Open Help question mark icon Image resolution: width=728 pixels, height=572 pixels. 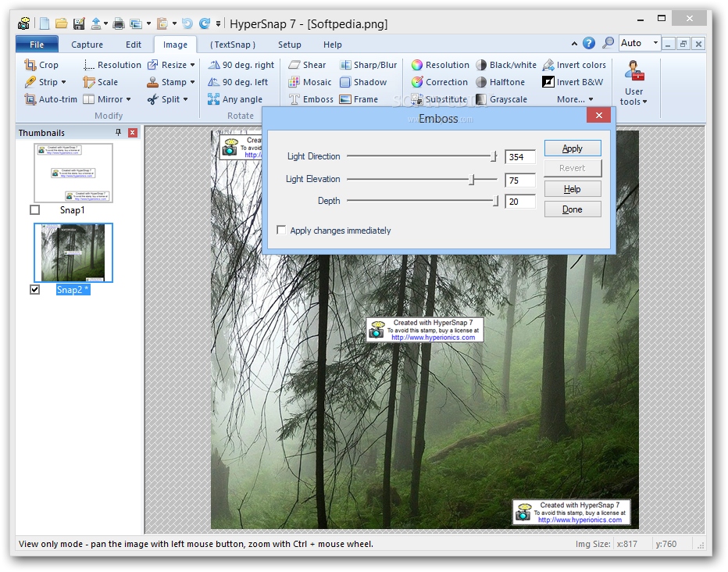[589, 43]
